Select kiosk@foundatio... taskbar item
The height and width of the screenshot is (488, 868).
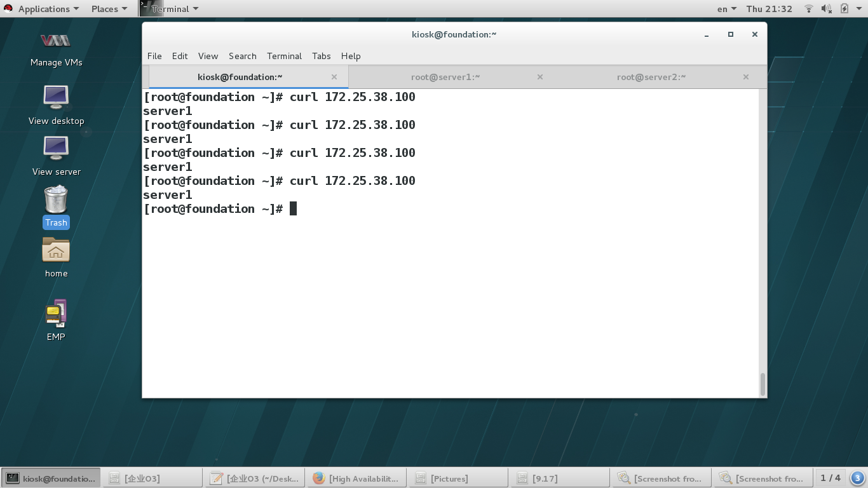point(51,478)
